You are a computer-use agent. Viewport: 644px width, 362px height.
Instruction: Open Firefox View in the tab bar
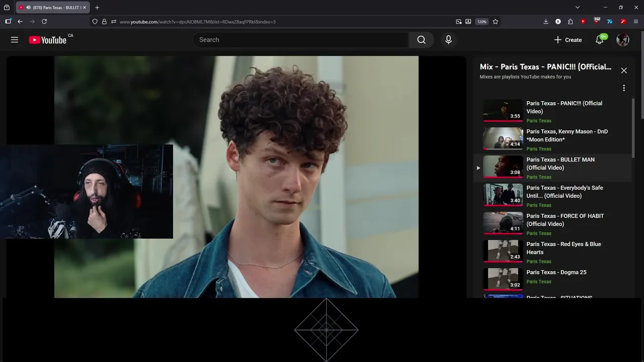tap(7, 8)
